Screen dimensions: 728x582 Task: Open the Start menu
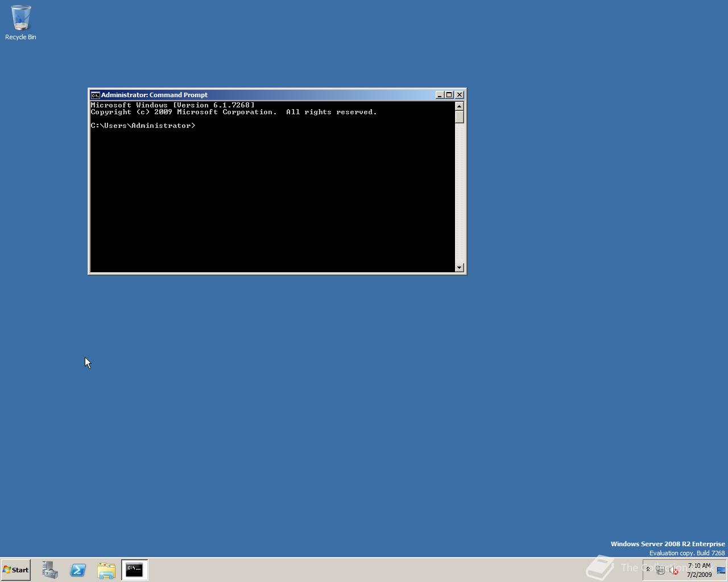pyautogui.click(x=16, y=570)
